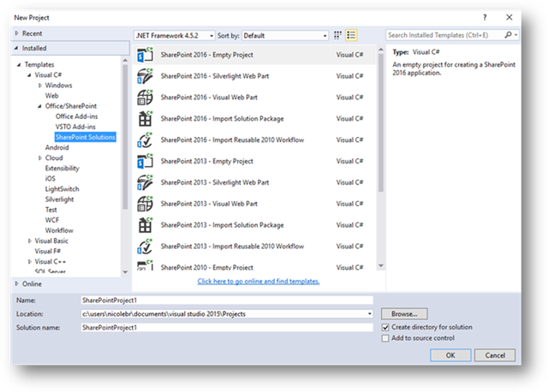Expand the Visual Basic tree node
The height and width of the screenshot is (392, 548).
tap(30, 241)
